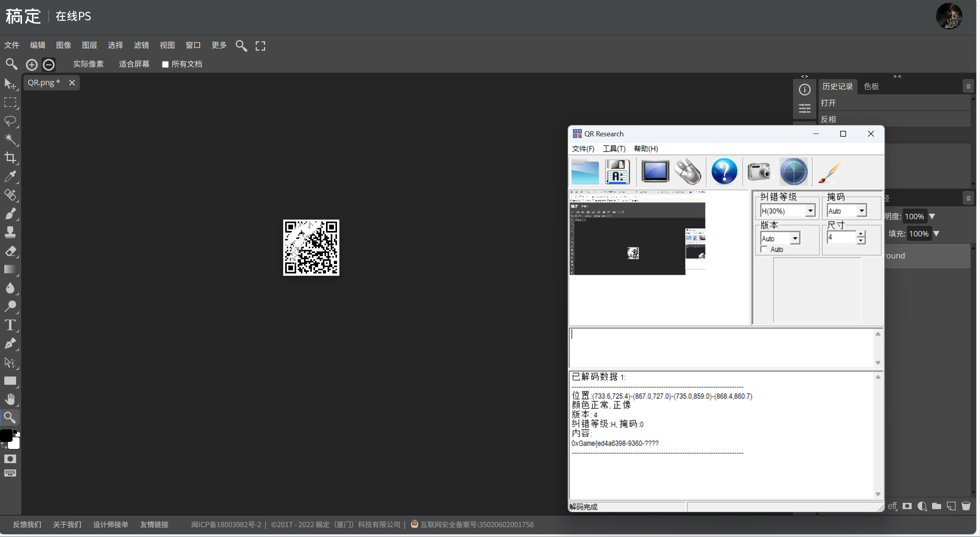Click the black foreground color swatch
Image resolution: width=980 pixels, height=537 pixels.
click(6, 435)
